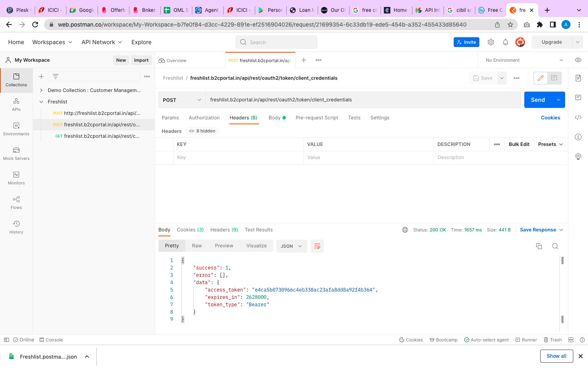Click the New button
This screenshot has height=368, width=588.
pos(121,60)
